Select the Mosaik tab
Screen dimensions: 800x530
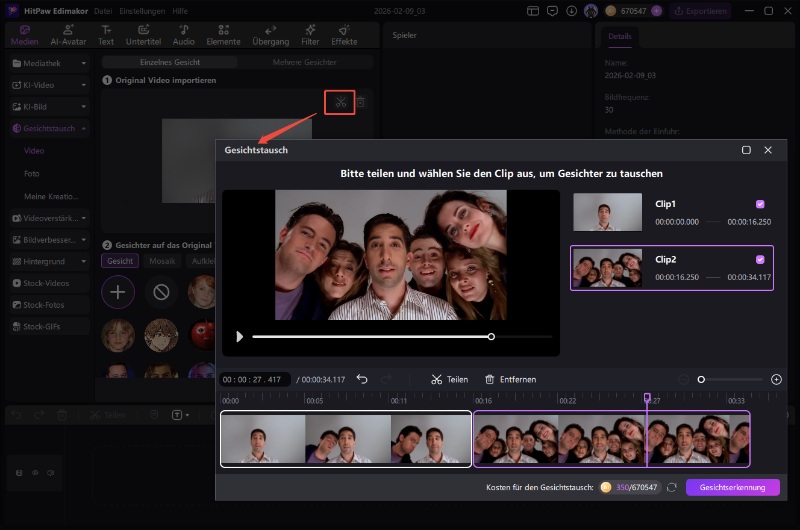point(162,261)
